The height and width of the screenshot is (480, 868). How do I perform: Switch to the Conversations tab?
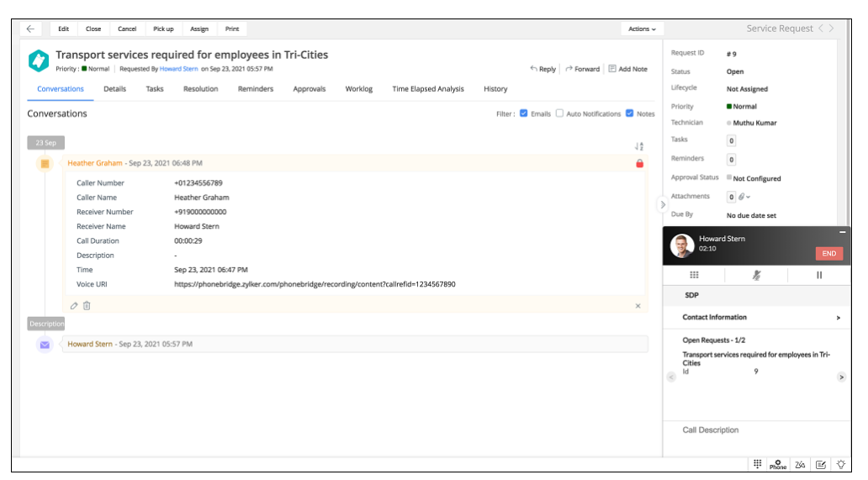(61, 89)
